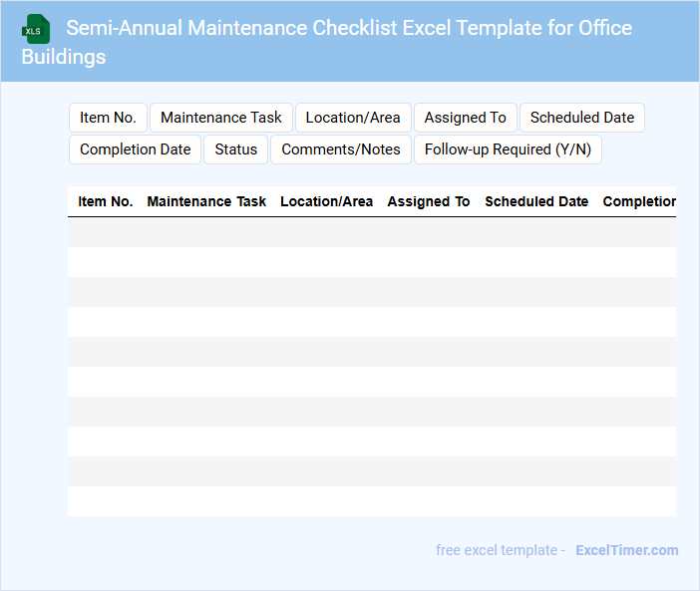The height and width of the screenshot is (591, 700).
Task: Click the first empty table row
Action: [x=372, y=232]
